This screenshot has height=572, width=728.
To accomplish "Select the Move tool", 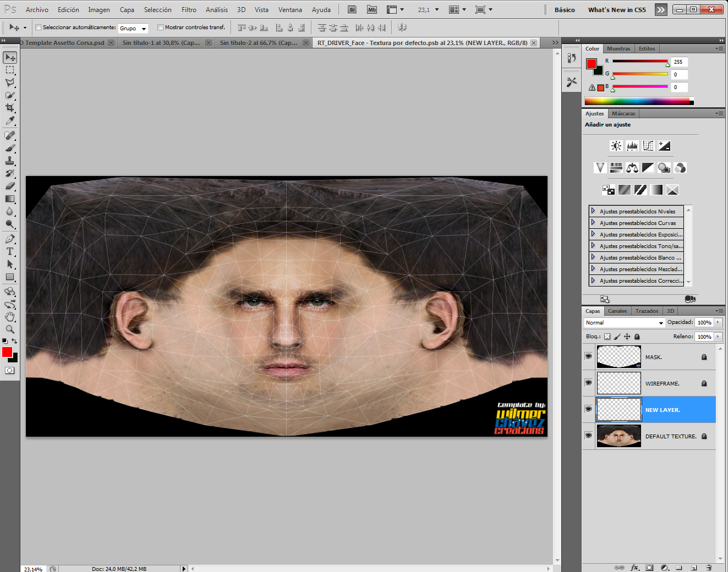I will [x=10, y=57].
